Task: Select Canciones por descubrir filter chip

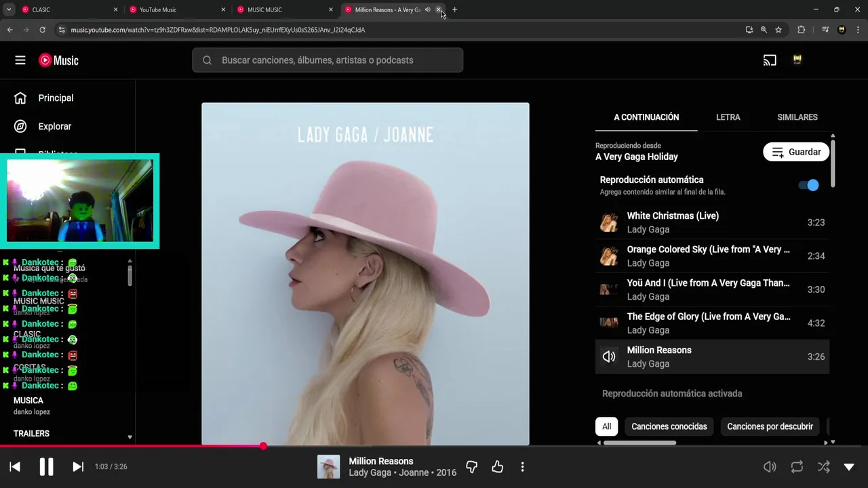Action: (x=770, y=426)
